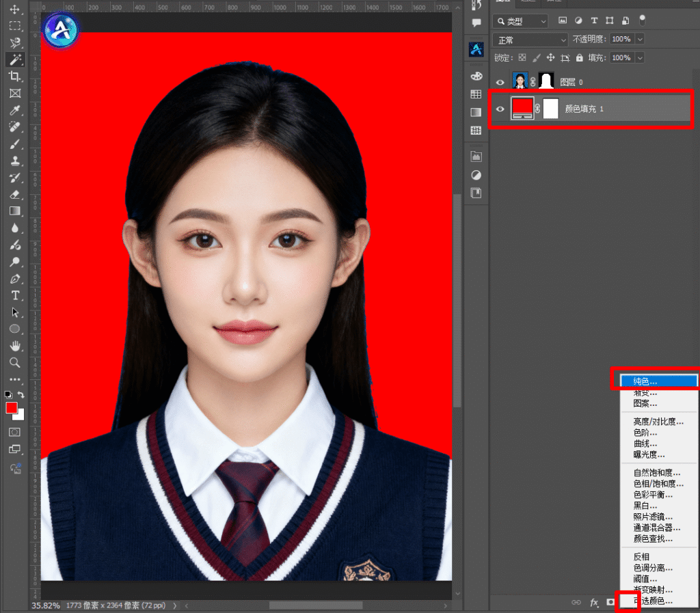The image size is (700, 613).
Task: Hide the 图层 0 layer
Action: coord(500,82)
